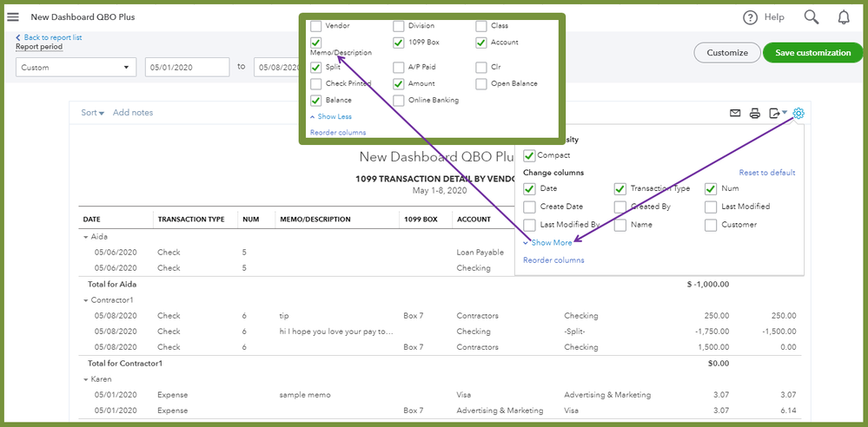Click Reorder columns in settings panel
This screenshot has height=427, width=868.
coord(553,260)
